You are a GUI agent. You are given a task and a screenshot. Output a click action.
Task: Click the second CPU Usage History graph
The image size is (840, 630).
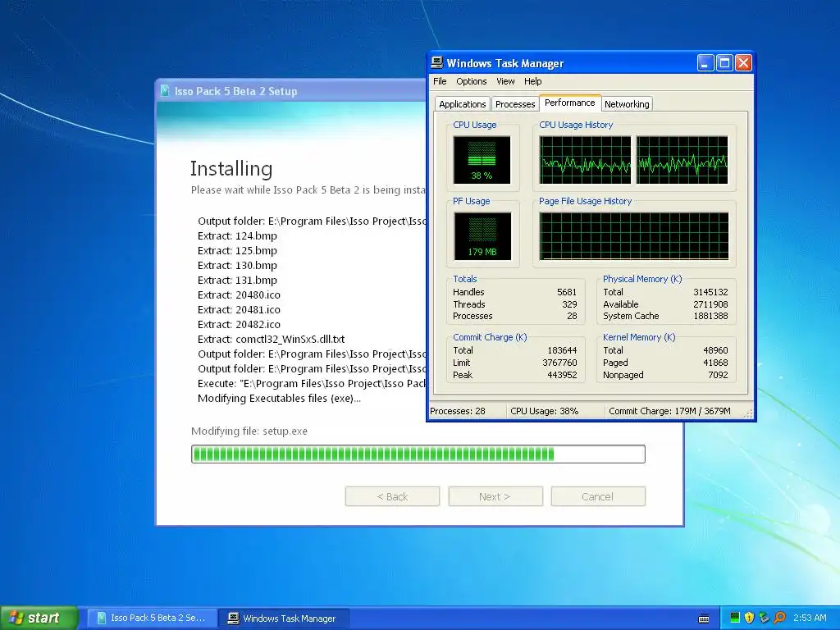682,160
